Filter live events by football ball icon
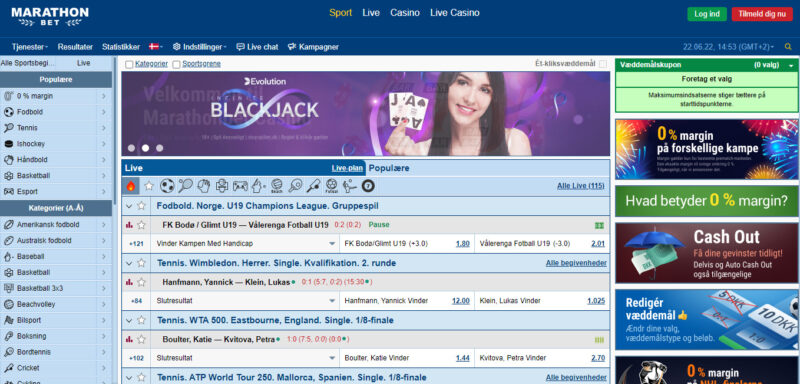The width and height of the screenshot is (800, 384). [x=167, y=186]
